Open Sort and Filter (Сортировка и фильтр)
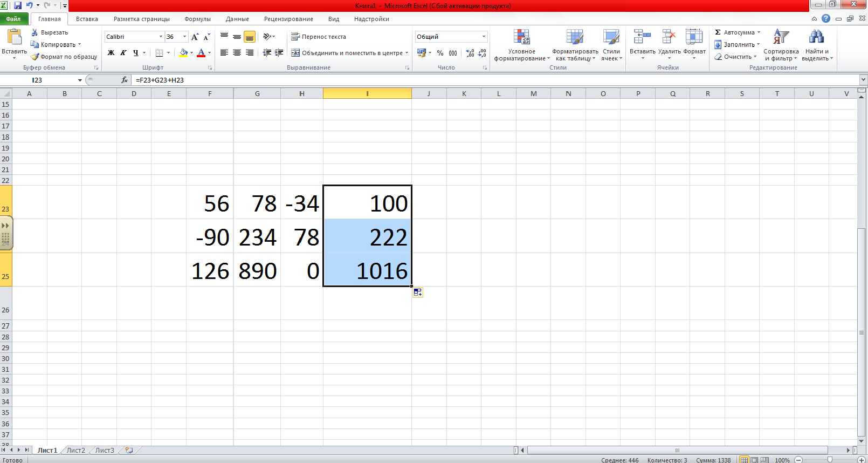Viewport: 868px width, 463px height. [x=781, y=45]
